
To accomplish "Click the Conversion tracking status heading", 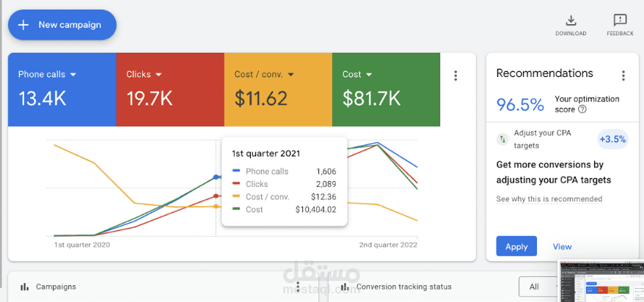I will tap(404, 287).
